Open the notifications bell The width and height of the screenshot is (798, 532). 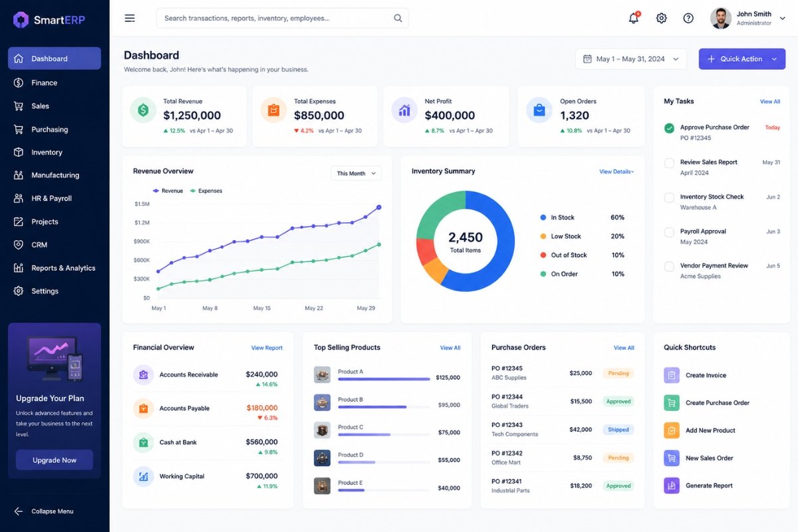coord(634,18)
